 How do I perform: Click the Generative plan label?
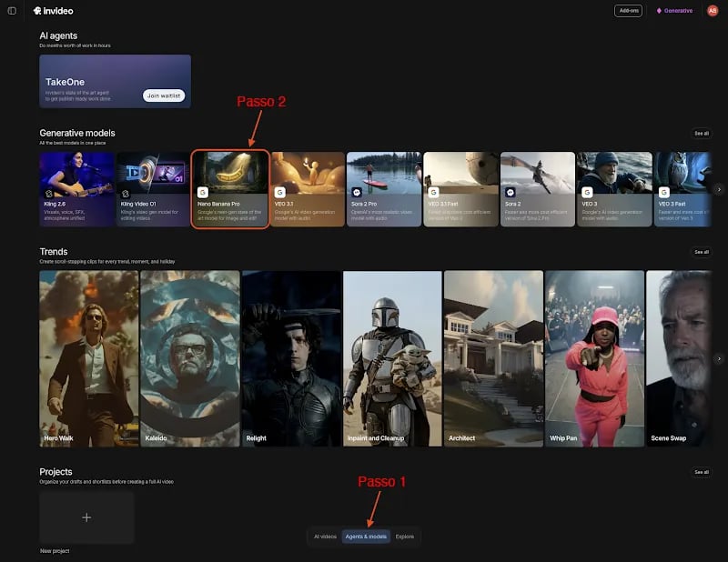coord(678,11)
